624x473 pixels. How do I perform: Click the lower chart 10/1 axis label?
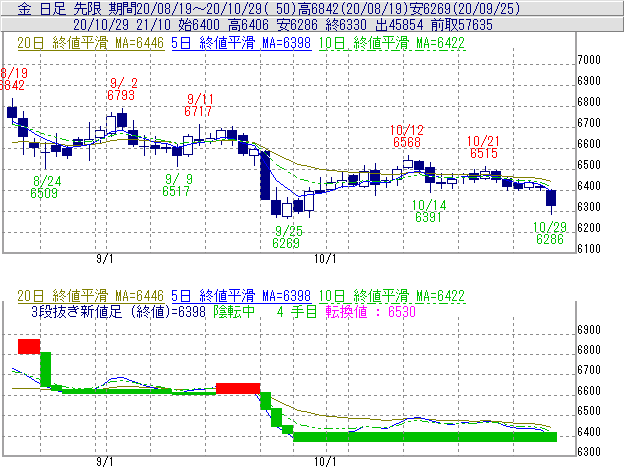pos(325,462)
